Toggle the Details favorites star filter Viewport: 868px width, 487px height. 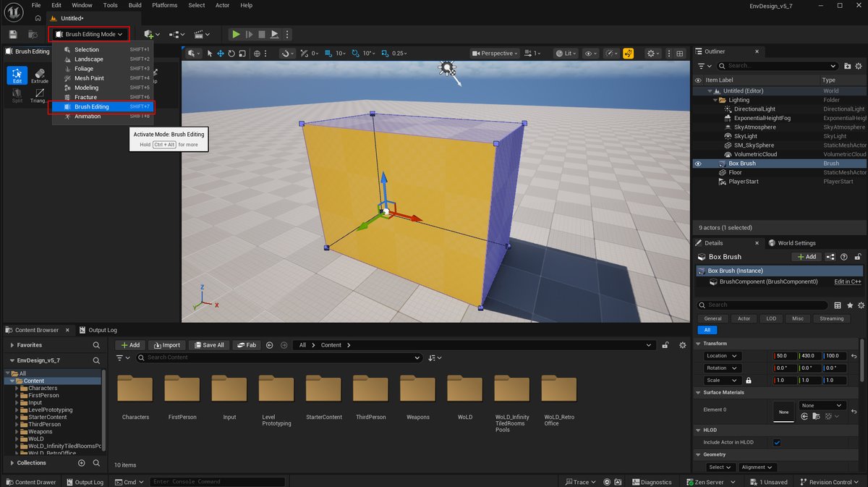849,305
